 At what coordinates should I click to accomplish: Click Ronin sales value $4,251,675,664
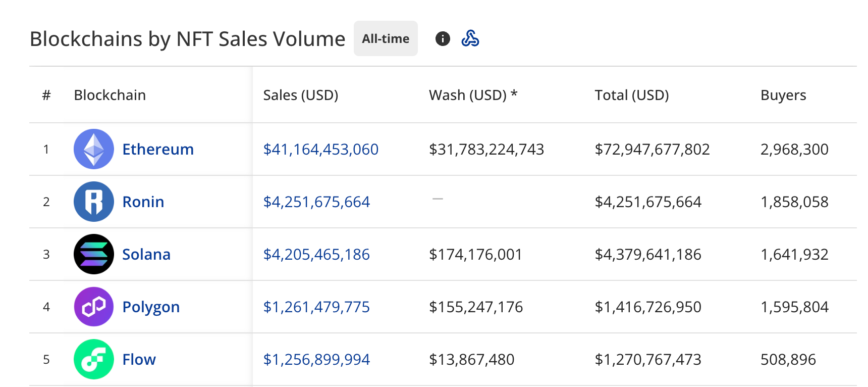pos(316,202)
